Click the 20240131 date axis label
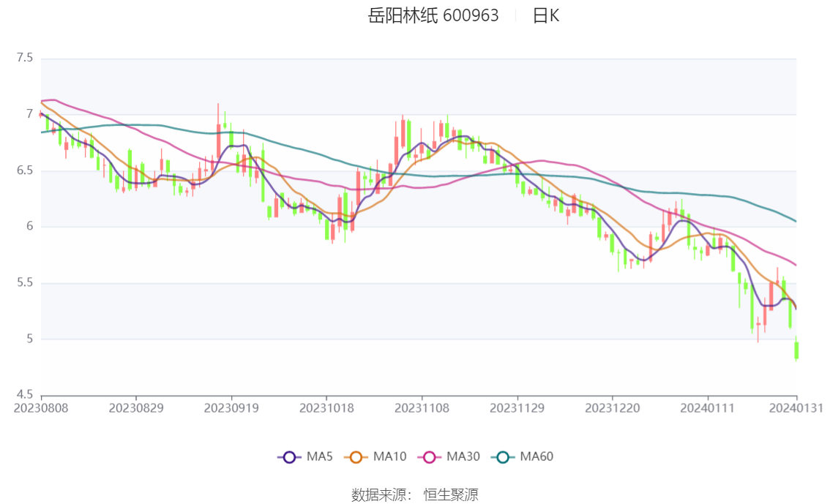830x504 pixels. [x=796, y=408]
